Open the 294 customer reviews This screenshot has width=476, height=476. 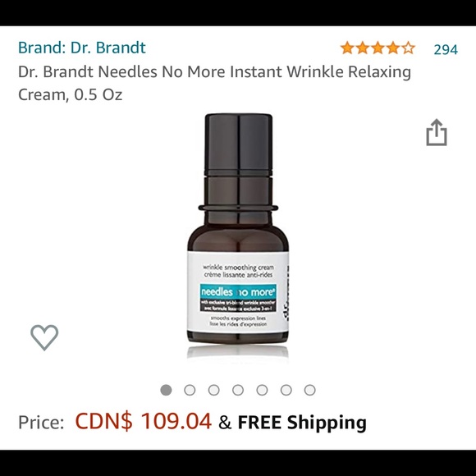(x=446, y=49)
